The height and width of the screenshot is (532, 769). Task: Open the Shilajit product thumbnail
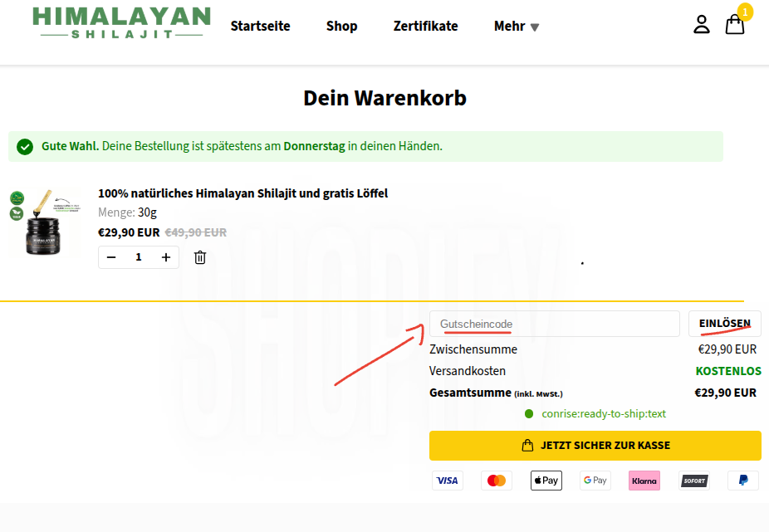coord(46,222)
